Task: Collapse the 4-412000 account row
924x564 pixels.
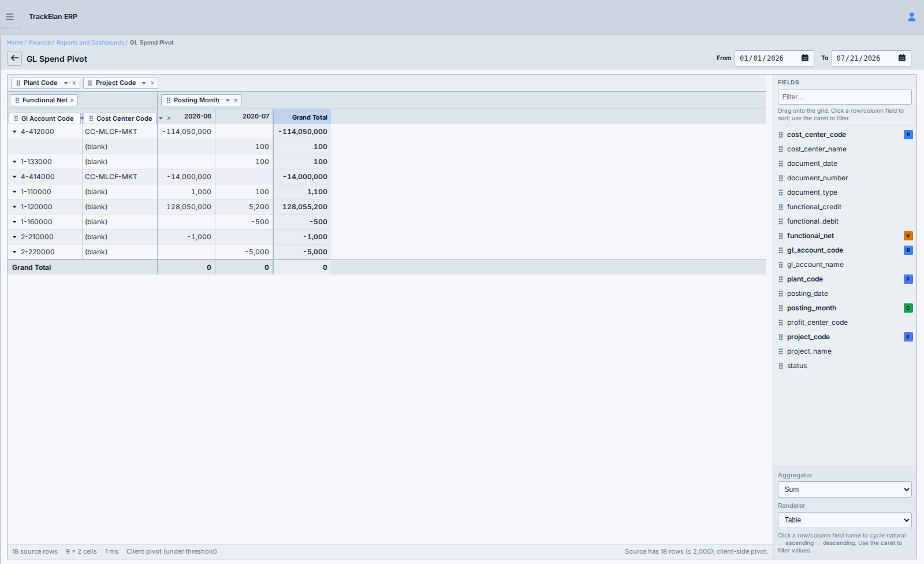Action: click(14, 132)
